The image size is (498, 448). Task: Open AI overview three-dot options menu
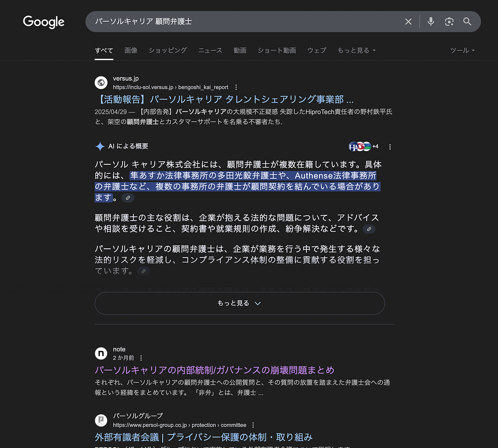coord(390,147)
